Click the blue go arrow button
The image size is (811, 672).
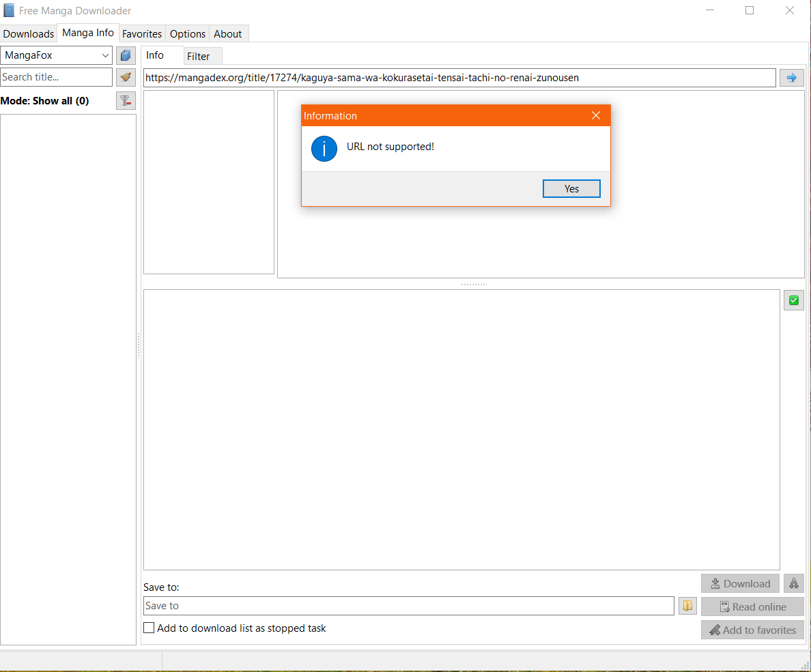[791, 78]
